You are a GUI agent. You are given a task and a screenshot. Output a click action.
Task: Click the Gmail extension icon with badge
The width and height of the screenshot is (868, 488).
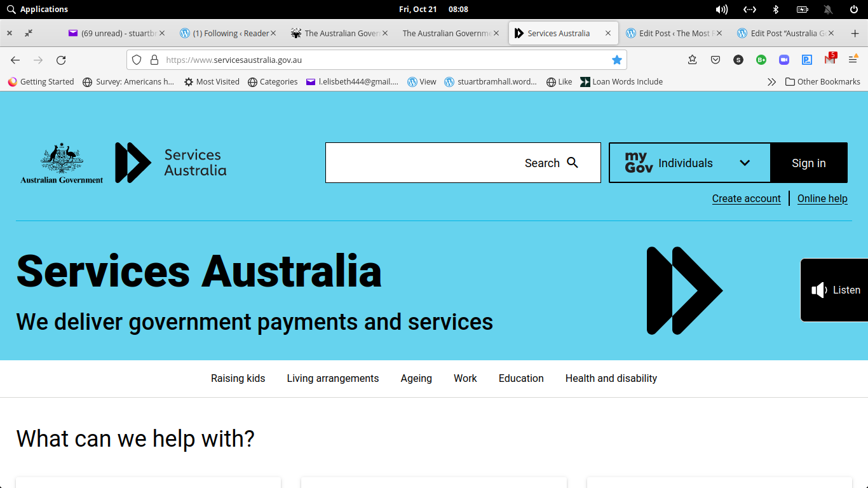point(830,60)
